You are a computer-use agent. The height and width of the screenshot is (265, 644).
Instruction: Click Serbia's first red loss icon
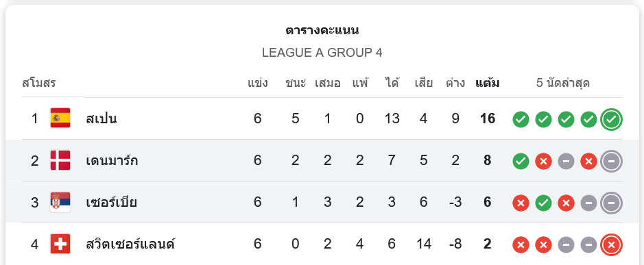[x=521, y=203]
